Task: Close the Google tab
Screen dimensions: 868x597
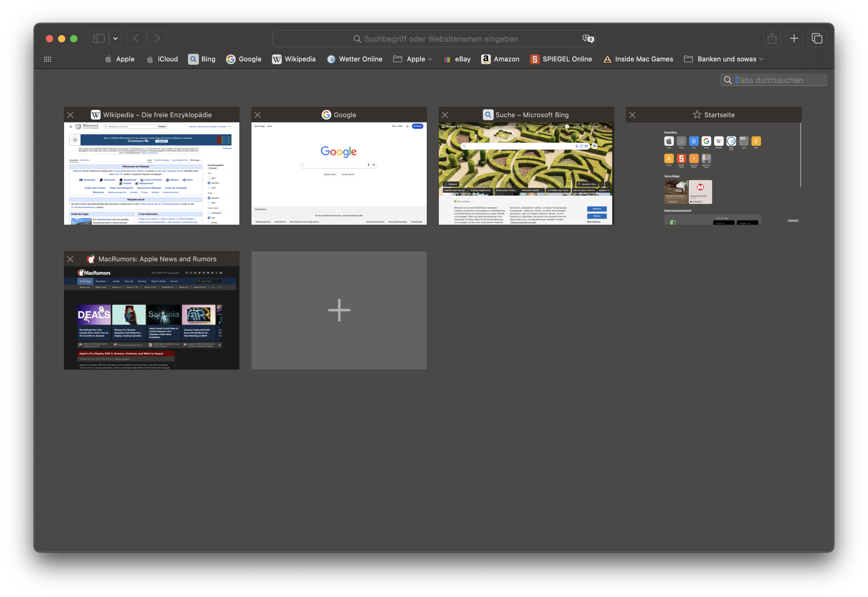Action: pyautogui.click(x=257, y=115)
